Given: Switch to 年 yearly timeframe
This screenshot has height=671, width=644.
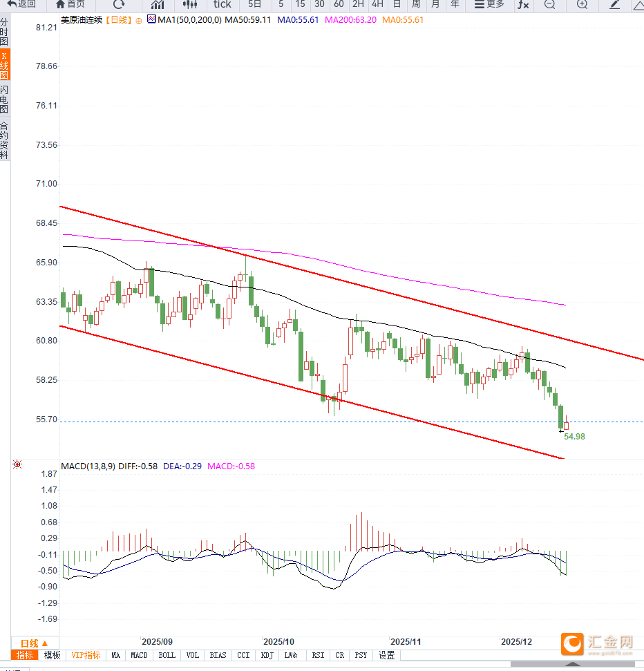Looking at the screenshot, I should [x=455, y=4].
